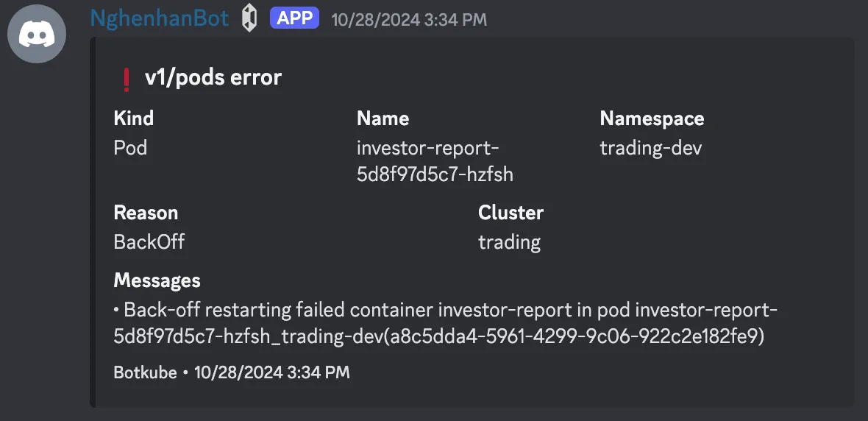Click the Messages field heading
The height and width of the screenshot is (421, 868).
click(157, 281)
